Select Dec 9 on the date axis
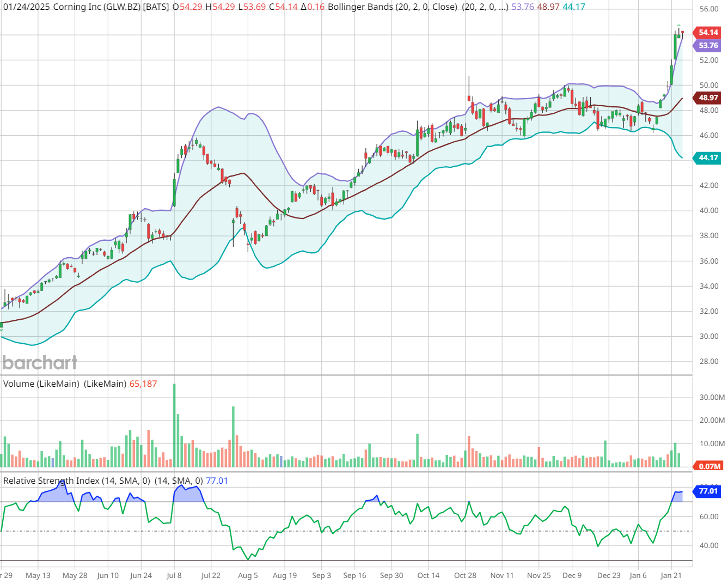The height and width of the screenshot is (584, 728). click(x=572, y=575)
